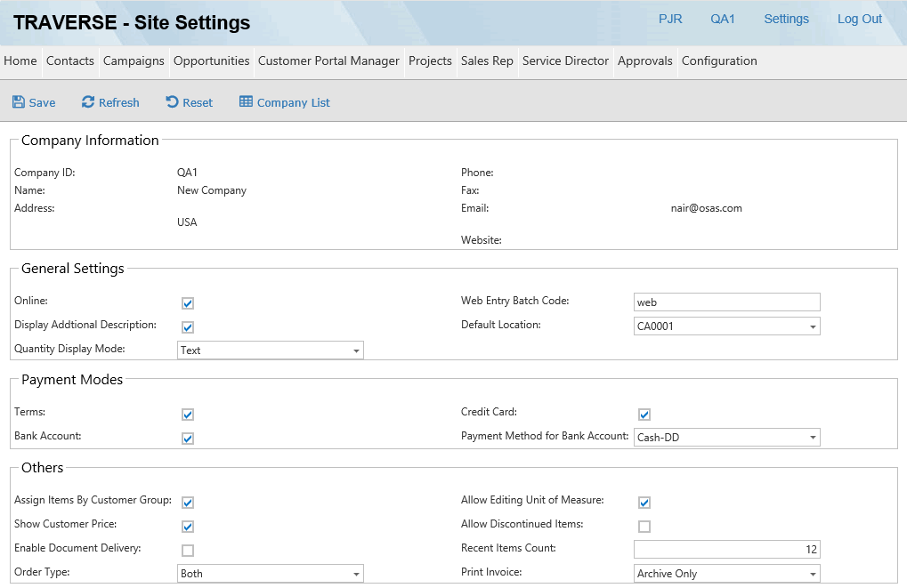Go to Customer Portal Manager menu
The width and height of the screenshot is (907, 588).
coord(328,61)
